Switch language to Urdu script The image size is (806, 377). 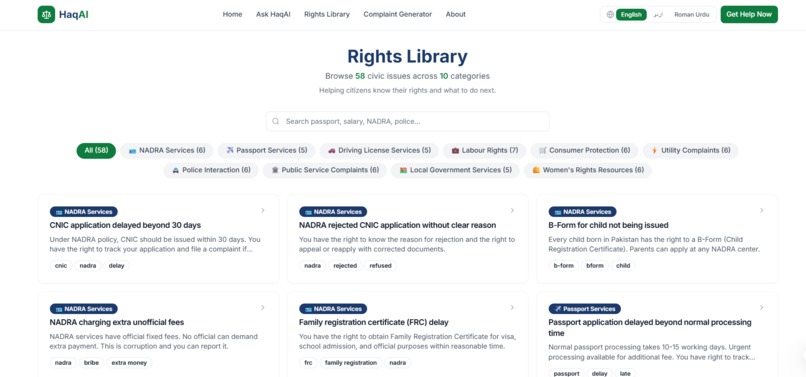pyautogui.click(x=658, y=14)
